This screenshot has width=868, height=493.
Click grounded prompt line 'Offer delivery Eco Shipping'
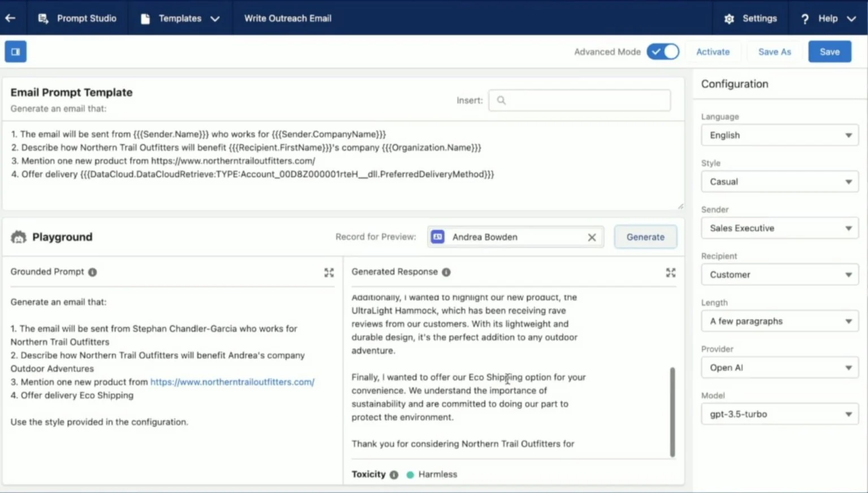tap(72, 395)
